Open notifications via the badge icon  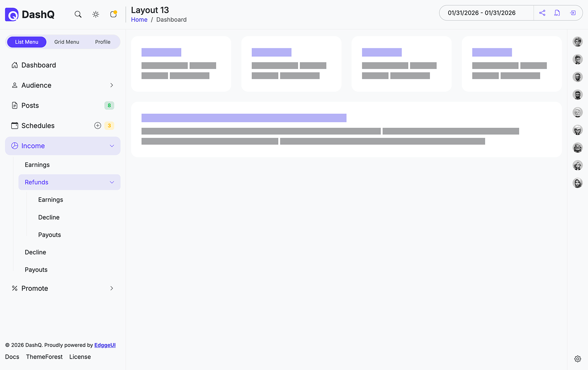[113, 14]
